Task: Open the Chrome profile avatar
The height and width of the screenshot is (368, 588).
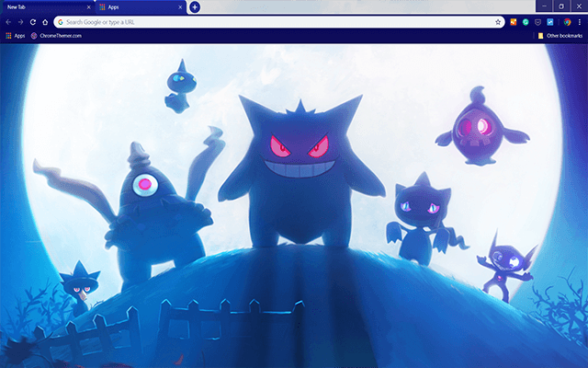Action: coord(567,22)
